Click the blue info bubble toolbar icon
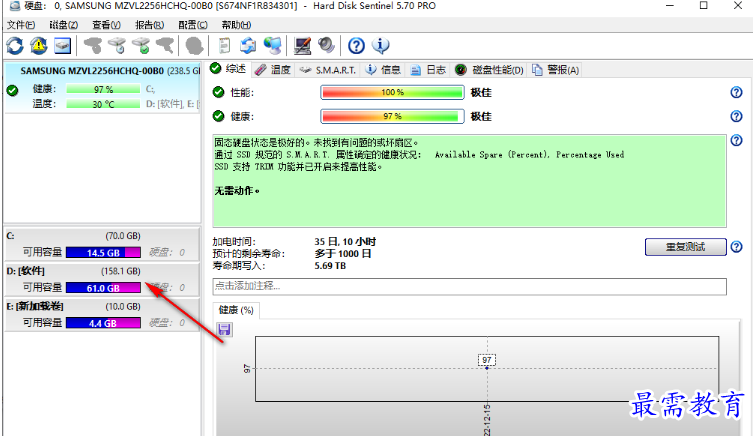753x436 pixels. click(380, 46)
